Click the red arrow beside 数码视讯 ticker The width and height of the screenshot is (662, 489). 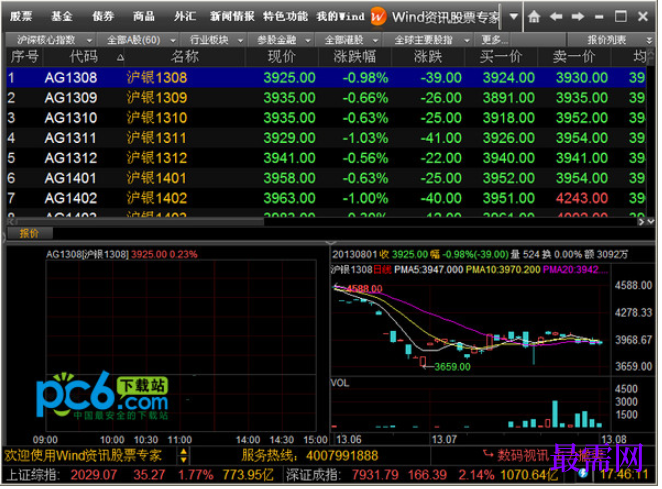pyautogui.click(x=491, y=456)
